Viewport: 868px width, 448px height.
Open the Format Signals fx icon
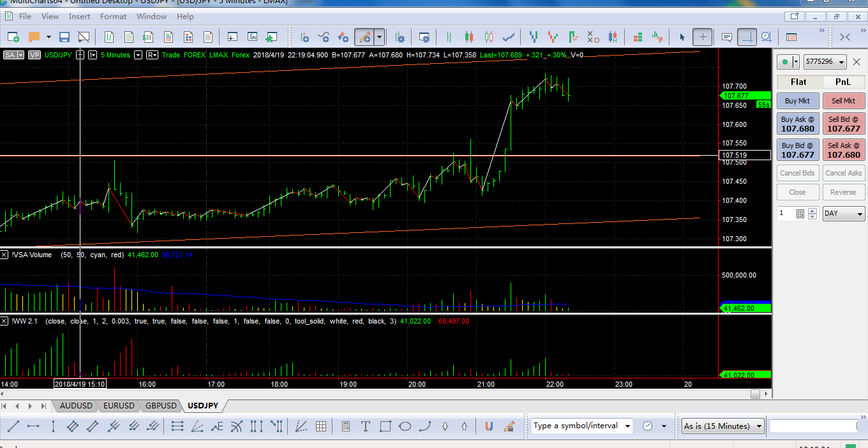(252, 37)
